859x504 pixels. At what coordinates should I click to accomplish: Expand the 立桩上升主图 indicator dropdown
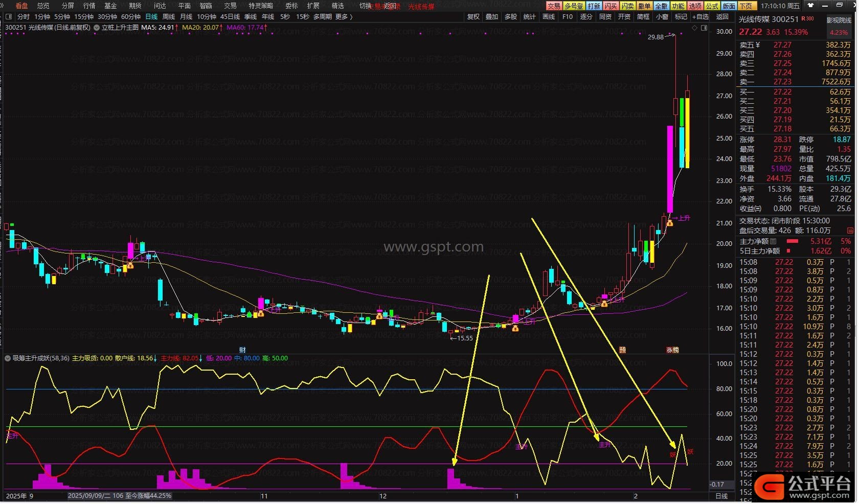[97, 28]
